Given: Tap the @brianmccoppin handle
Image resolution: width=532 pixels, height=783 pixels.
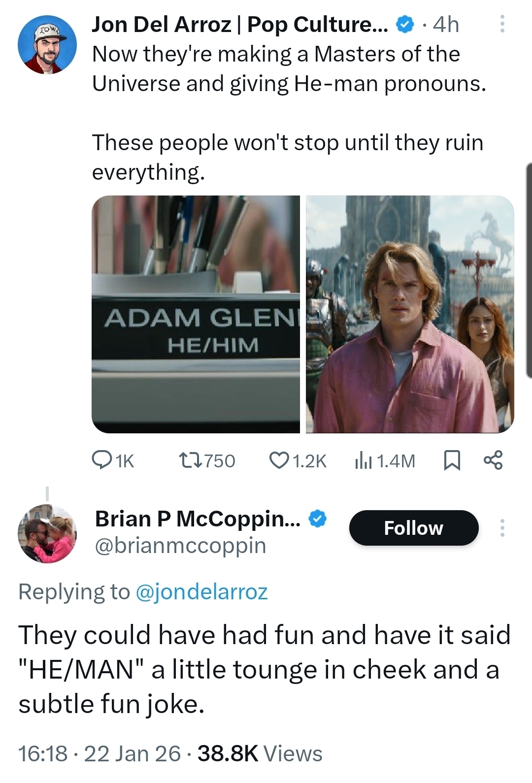Looking at the screenshot, I should tap(180, 546).
